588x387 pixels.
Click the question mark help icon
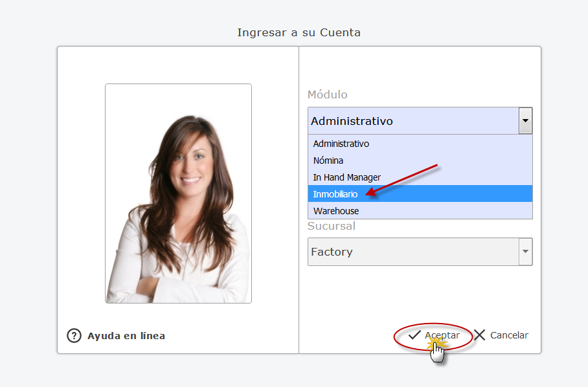point(74,336)
